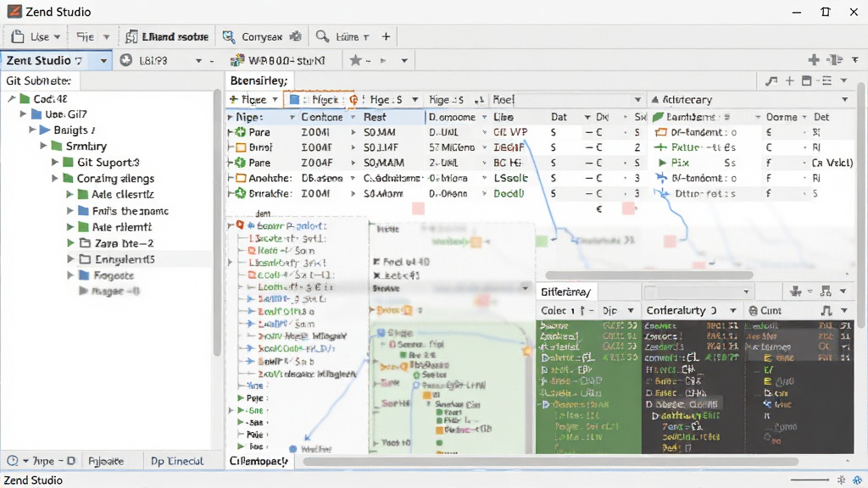Click the Git tree vertical scrollbar
The image size is (868, 488).
point(217,221)
